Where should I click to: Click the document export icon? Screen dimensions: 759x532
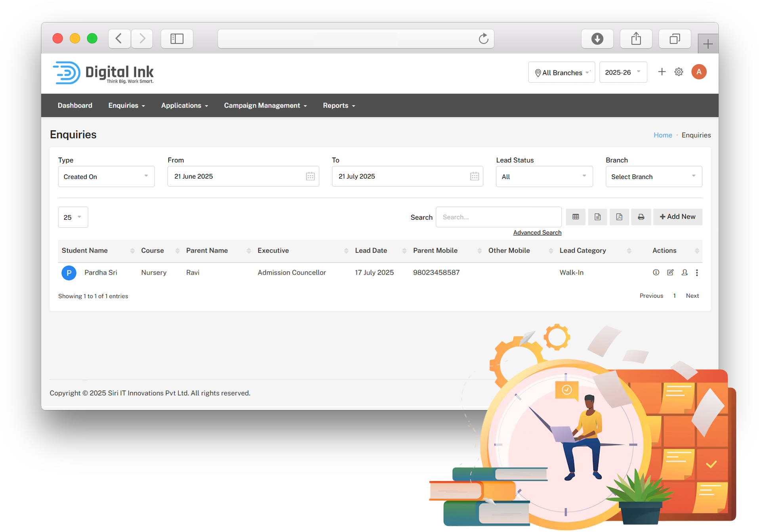[x=597, y=217]
